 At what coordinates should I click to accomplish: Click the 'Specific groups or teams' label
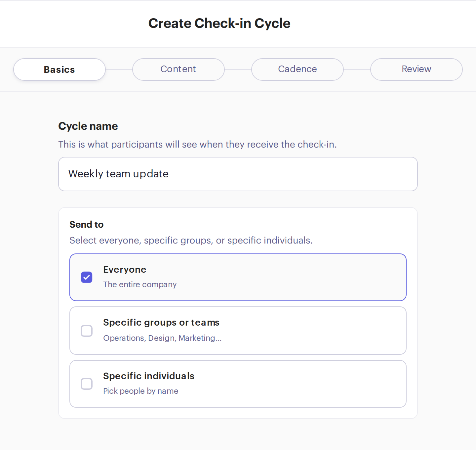pos(161,323)
